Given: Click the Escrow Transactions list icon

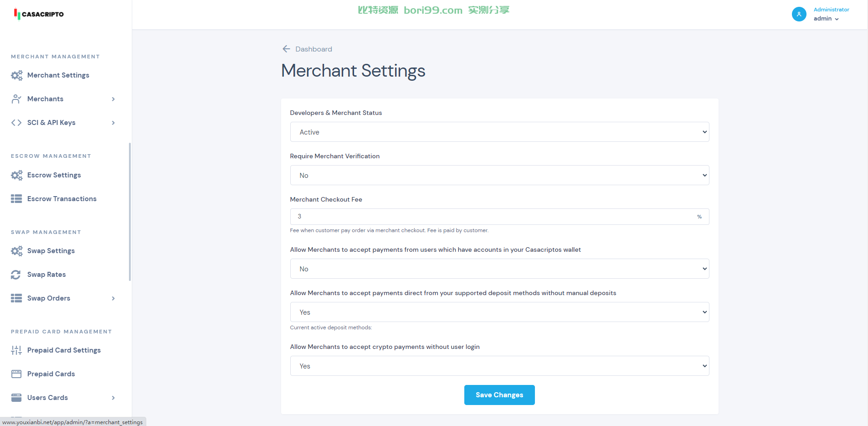Looking at the screenshot, I should tap(16, 199).
